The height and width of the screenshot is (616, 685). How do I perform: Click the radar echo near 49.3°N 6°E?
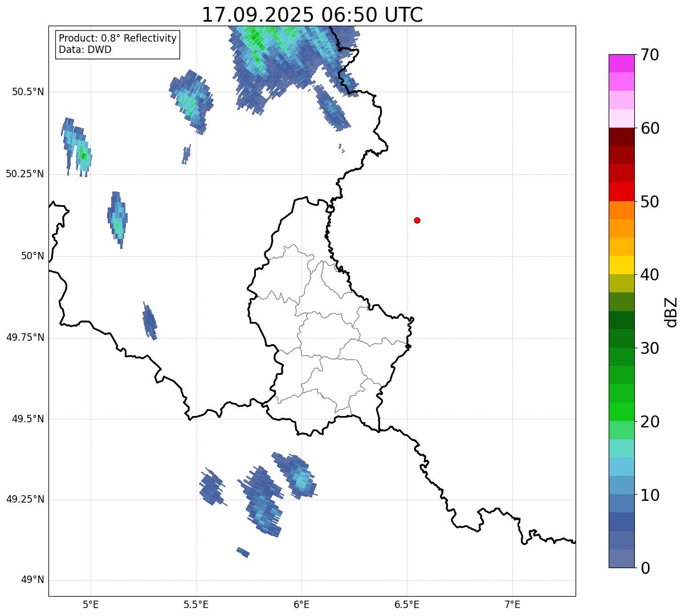point(295,475)
